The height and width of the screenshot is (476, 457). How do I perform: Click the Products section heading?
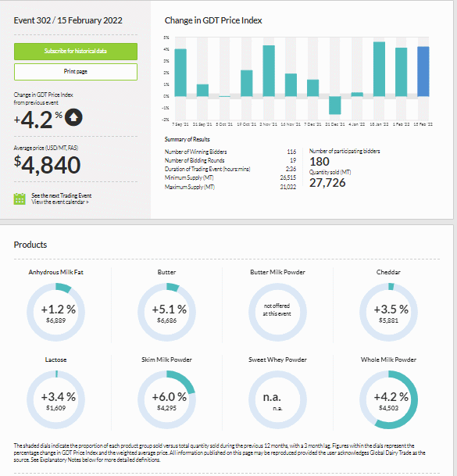30,245
